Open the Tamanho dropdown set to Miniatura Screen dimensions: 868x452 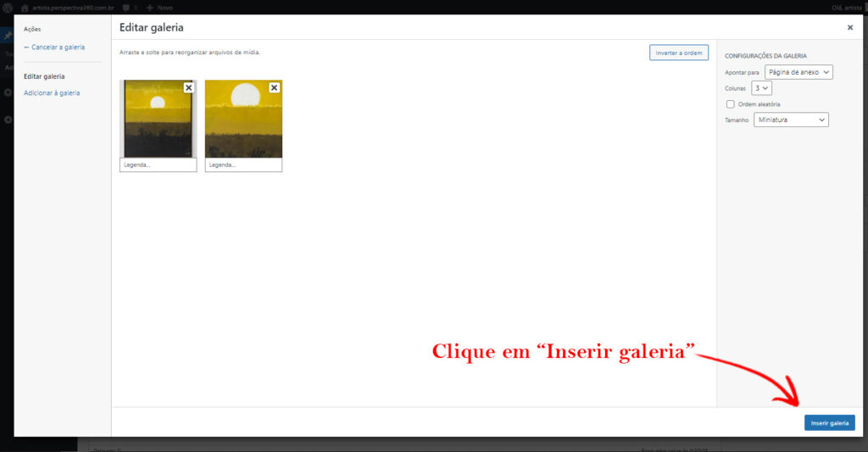[x=791, y=120]
